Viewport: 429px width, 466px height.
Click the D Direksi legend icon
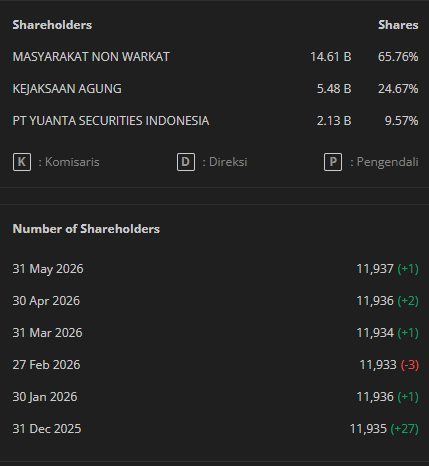186,162
